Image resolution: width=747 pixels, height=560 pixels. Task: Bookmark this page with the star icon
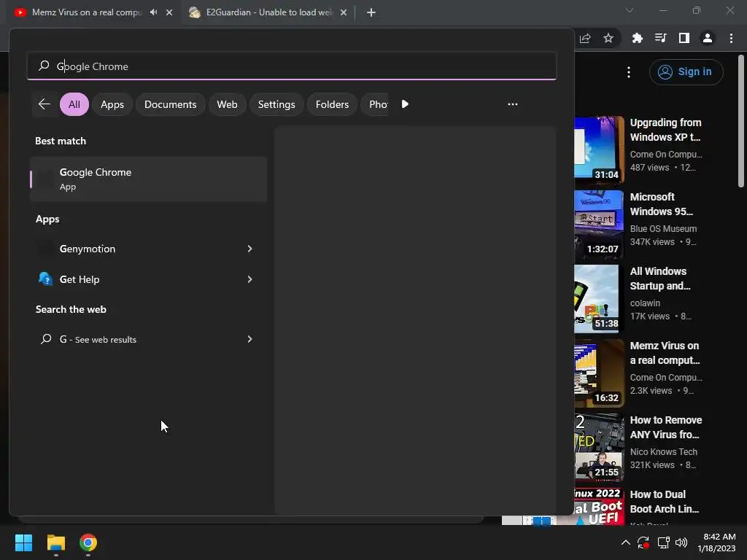point(608,38)
